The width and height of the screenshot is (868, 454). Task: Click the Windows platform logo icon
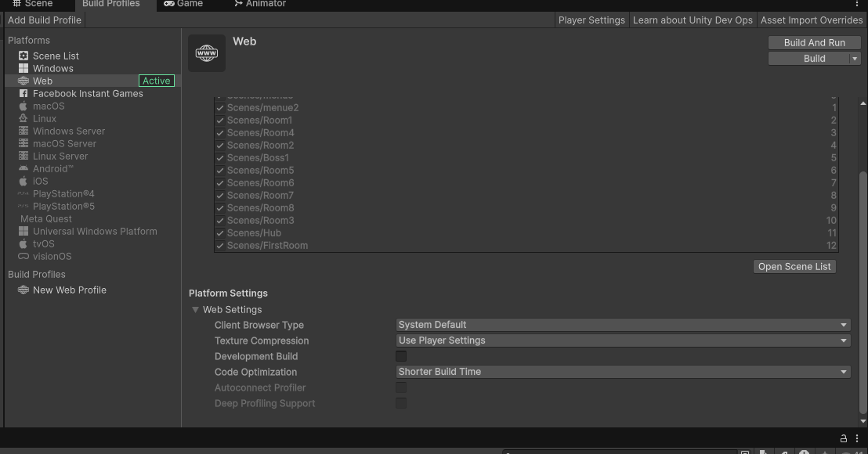[24, 69]
